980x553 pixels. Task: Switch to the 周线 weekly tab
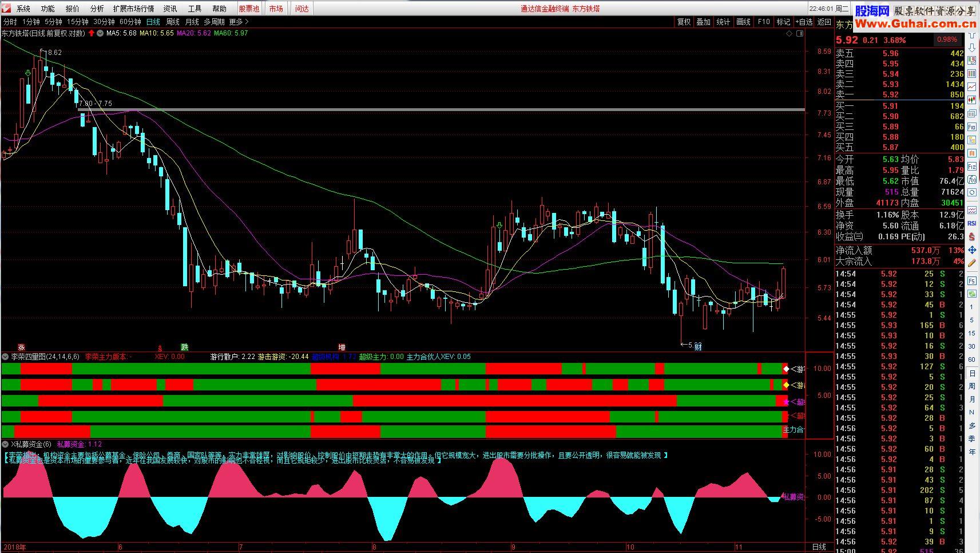(173, 22)
